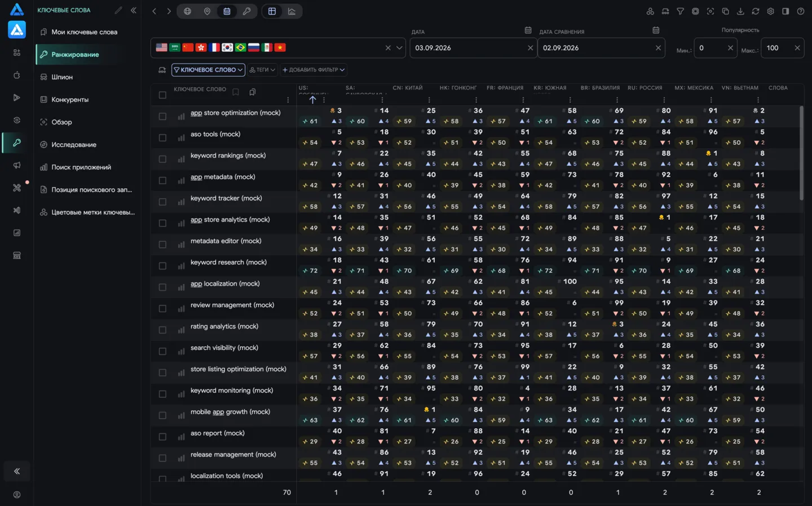Check the app store optimization (mock) row
The image size is (812, 506).
pos(162,117)
